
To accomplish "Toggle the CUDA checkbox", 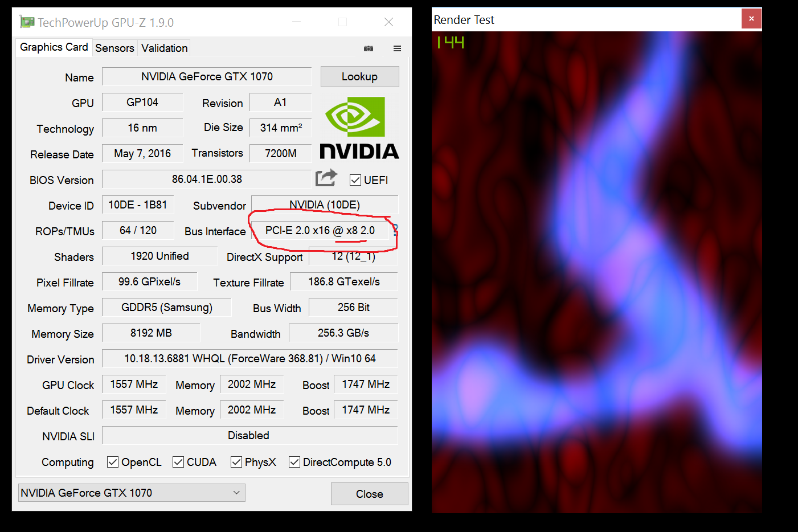I will pyautogui.click(x=178, y=462).
